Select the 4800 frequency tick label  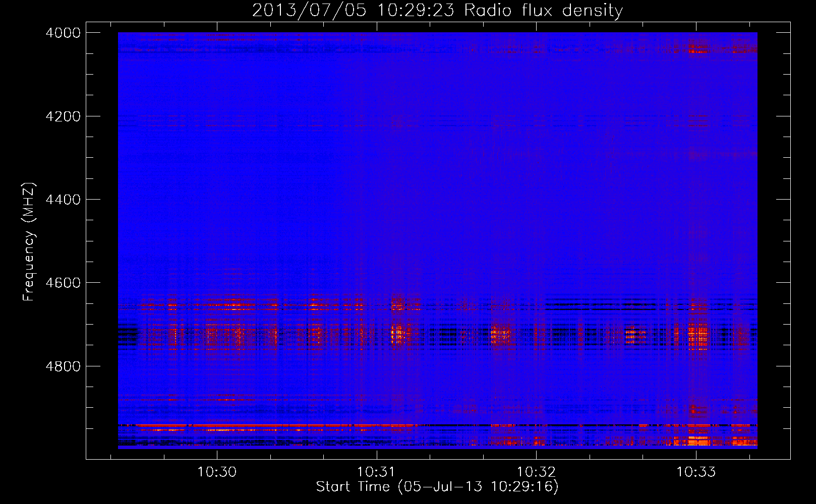click(63, 366)
